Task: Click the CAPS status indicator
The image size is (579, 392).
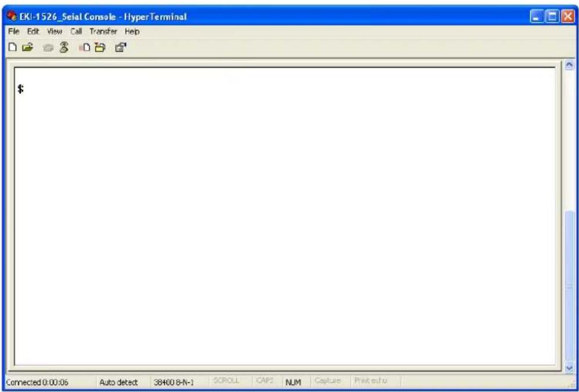Action: pyautogui.click(x=263, y=380)
